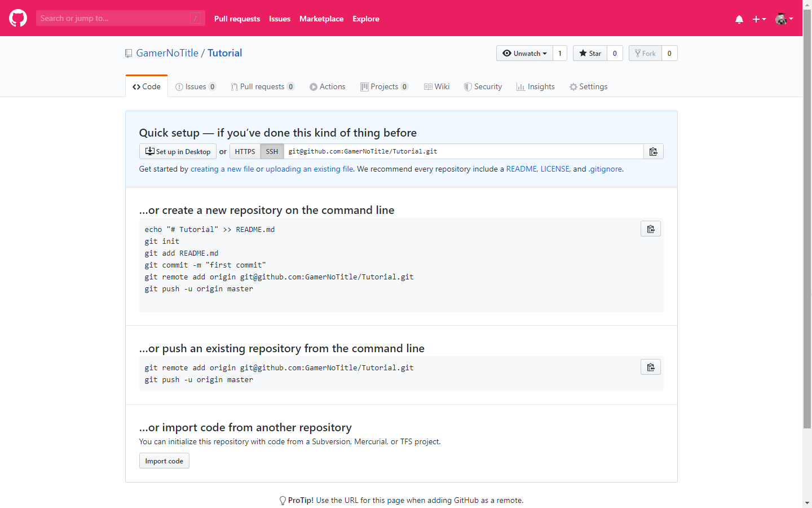The height and width of the screenshot is (508, 812).
Task: Open the plus create-new dropdown
Action: pos(759,19)
